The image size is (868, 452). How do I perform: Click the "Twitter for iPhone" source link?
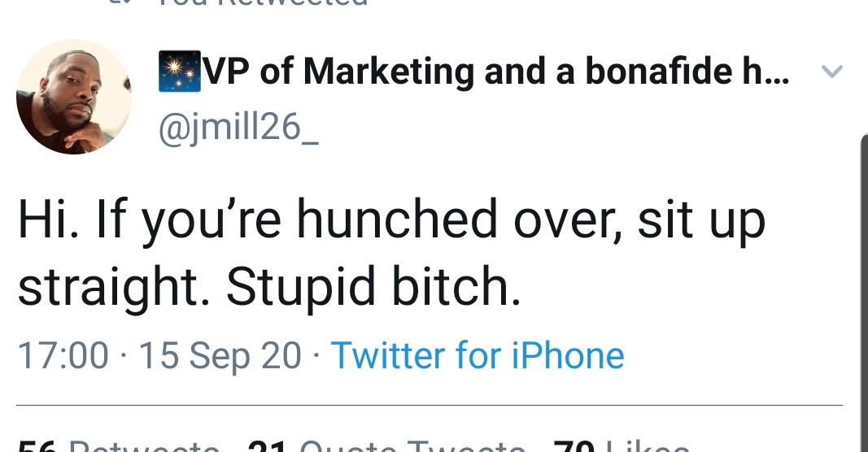[478, 355]
